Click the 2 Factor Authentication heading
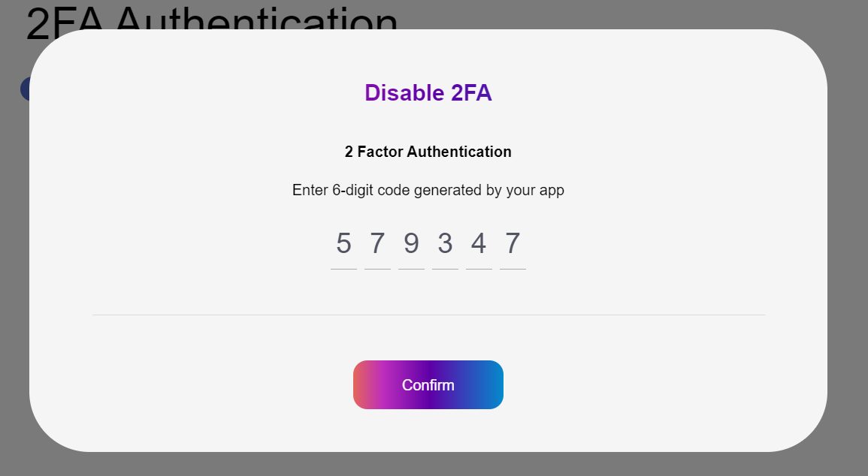This screenshot has width=868, height=476. point(428,151)
